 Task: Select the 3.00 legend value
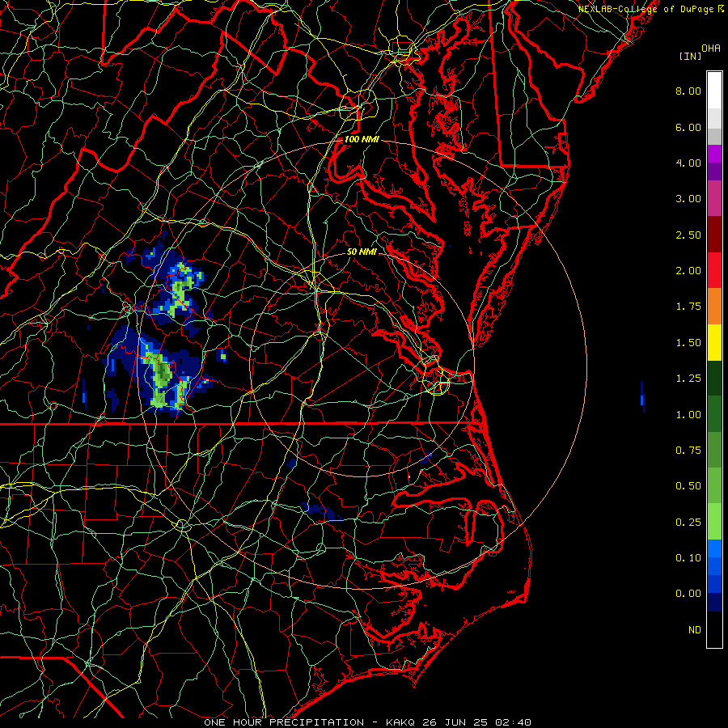pyautogui.click(x=688, y=199)
